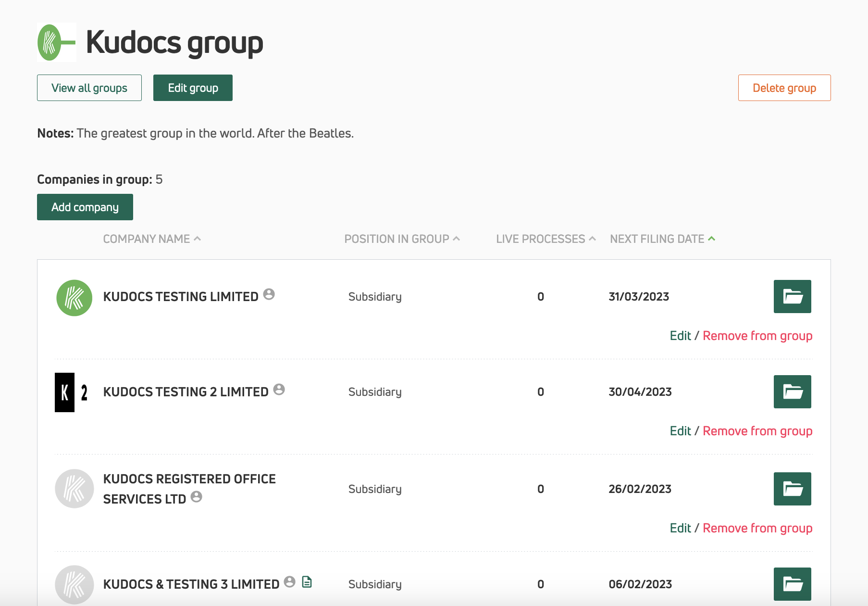Click person icon beside KUDOCS REGISTERED OFFICE SERVICES LTD
This screenshot has width=868, height=606.
[197, 496]
